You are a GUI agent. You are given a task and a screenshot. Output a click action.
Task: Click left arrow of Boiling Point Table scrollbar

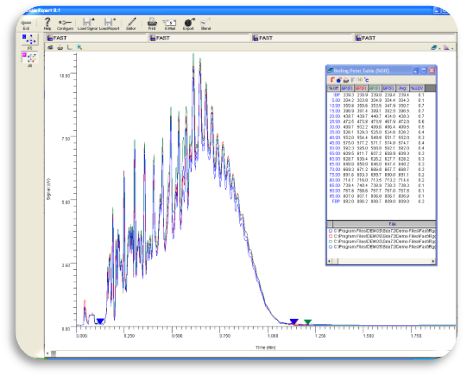point(329,261)
